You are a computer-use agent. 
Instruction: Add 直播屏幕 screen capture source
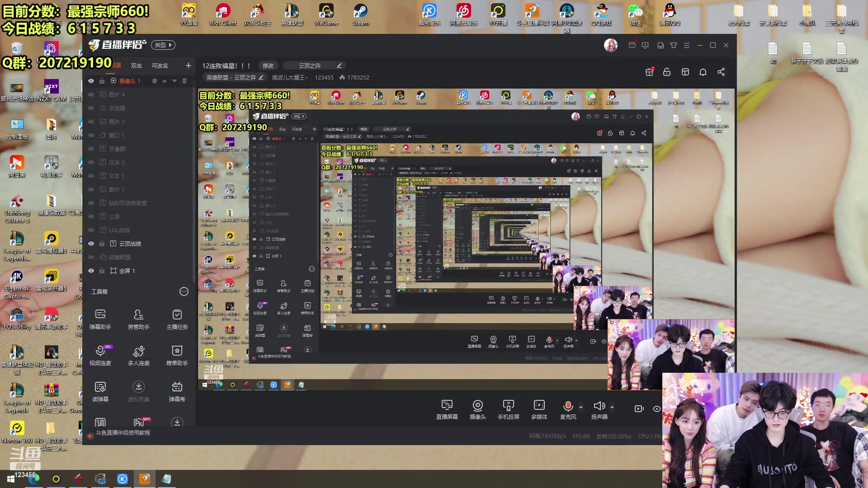pyautogui.click(x=447, y=409)
